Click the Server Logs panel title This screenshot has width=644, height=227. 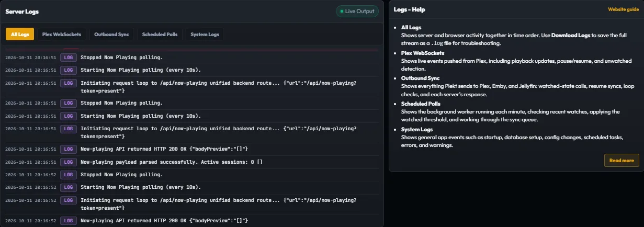[x=21, y=12]
